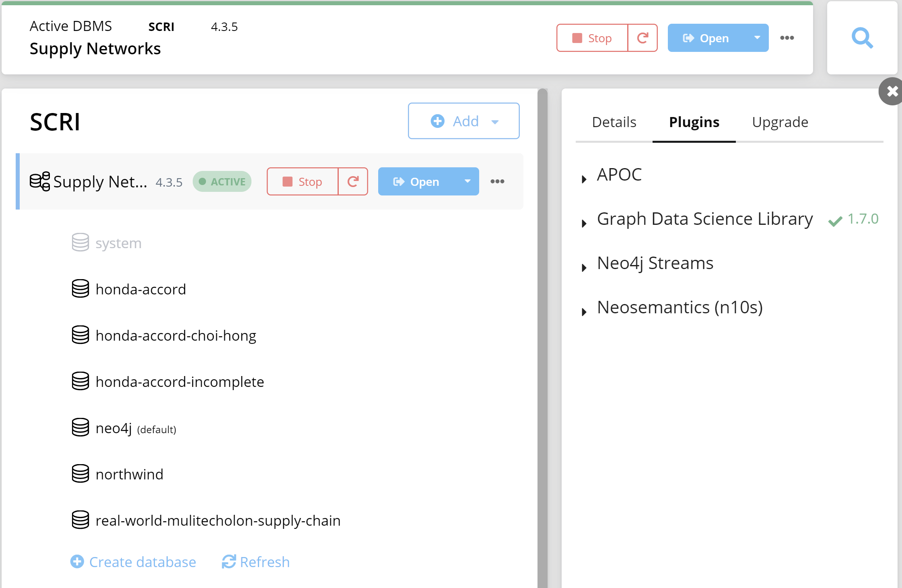Open Supply Net... DBMS with Open button
The height and width of the screenshot is (588, 902).
(417, 181)
